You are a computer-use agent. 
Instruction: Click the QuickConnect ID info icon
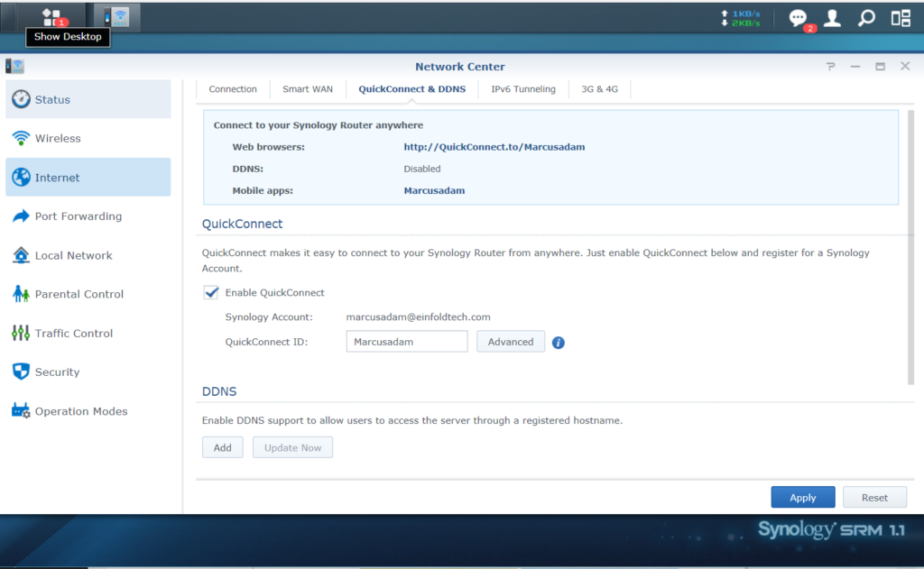[558, 343]
